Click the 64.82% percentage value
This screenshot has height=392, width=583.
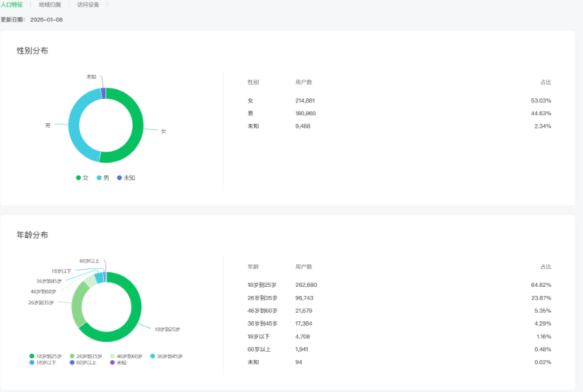coord(541,285)
